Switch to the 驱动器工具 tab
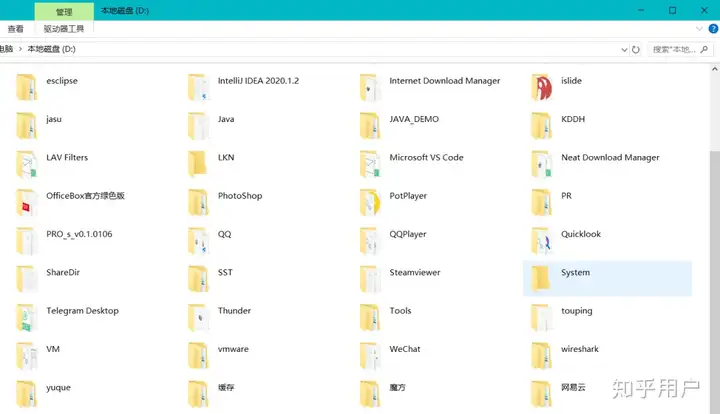This screenshot has height=414, width=720. click(64, 29)
